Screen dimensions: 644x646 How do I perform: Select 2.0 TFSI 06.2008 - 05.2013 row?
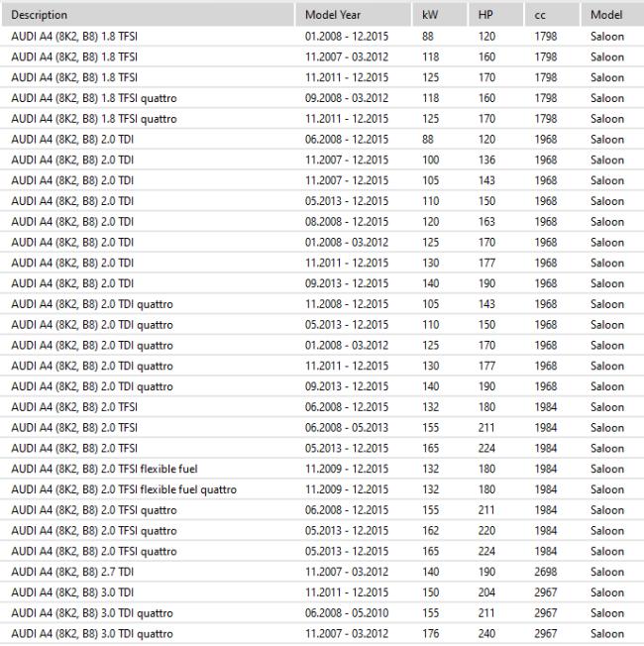(x=322, y=428)
